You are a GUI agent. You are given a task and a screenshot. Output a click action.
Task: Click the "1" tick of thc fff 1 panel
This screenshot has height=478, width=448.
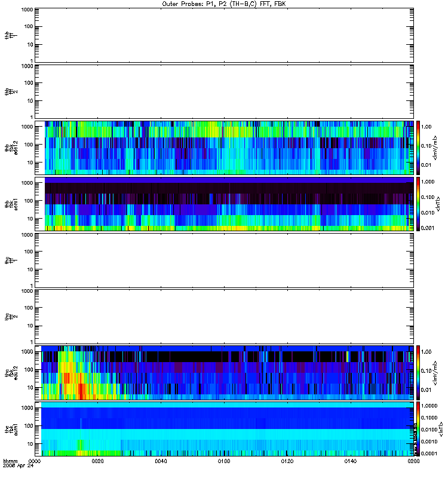[32, 286]
